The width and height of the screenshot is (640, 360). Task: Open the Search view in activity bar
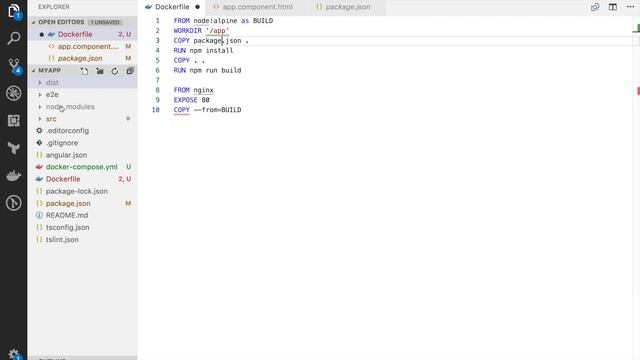pos(13,38)
